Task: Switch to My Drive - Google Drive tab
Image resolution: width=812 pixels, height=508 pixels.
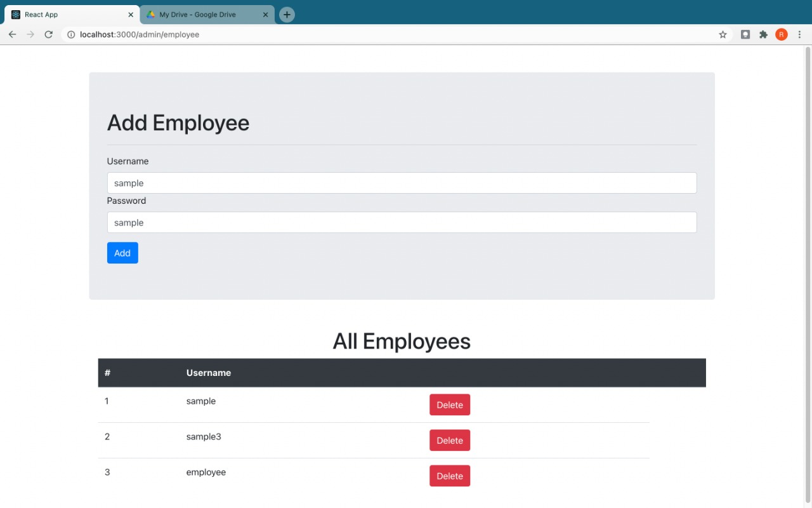Action: (x=197, y=15)
